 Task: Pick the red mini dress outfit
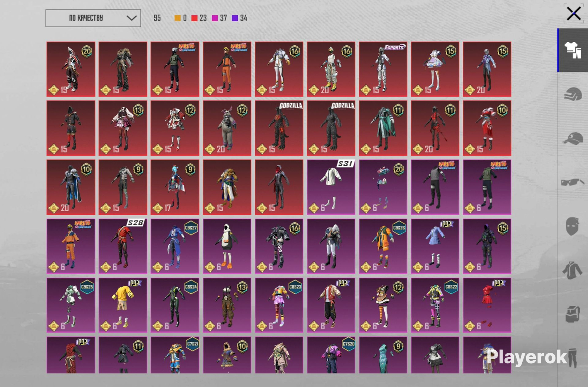pos(487,305)
